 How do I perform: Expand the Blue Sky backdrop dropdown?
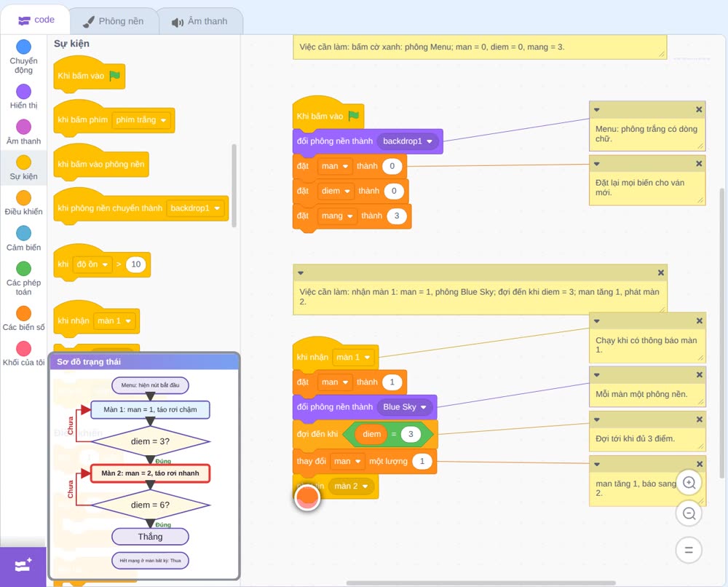[x=404, y=407]
